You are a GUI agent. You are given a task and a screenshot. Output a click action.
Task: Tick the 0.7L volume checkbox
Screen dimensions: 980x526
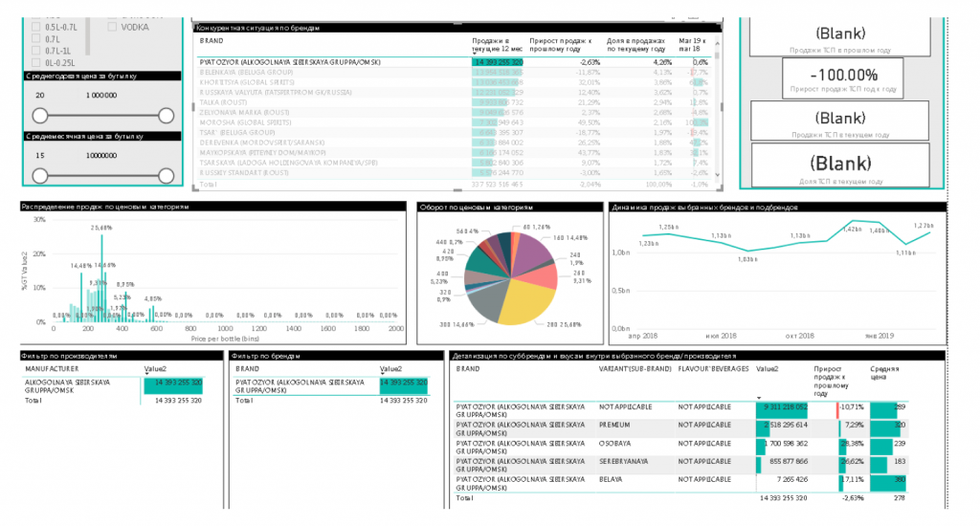point(36,38)
